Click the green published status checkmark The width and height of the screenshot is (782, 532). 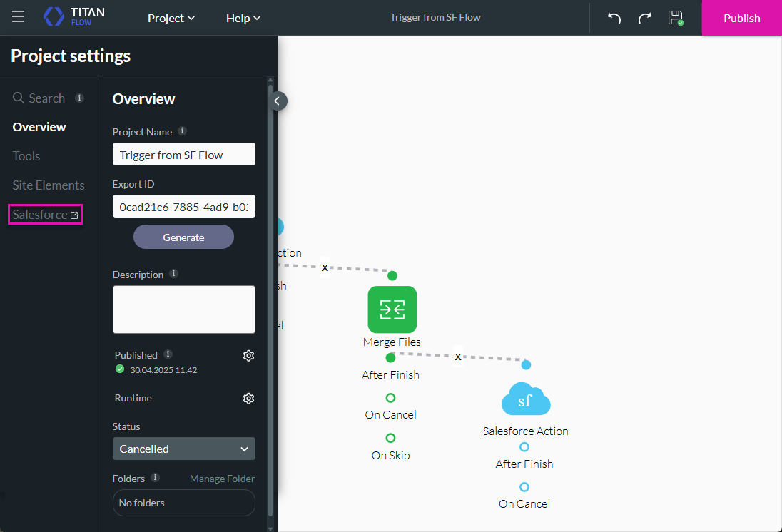(x=120, y=369)
